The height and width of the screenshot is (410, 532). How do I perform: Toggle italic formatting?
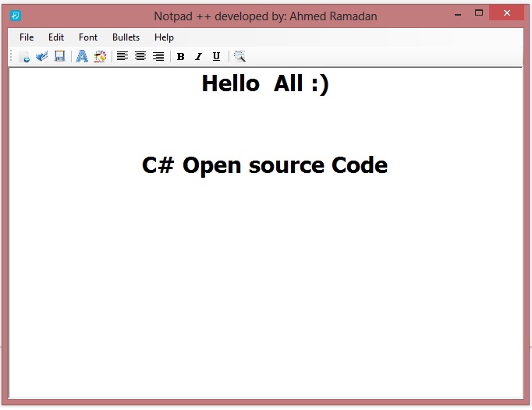(198, 57)
